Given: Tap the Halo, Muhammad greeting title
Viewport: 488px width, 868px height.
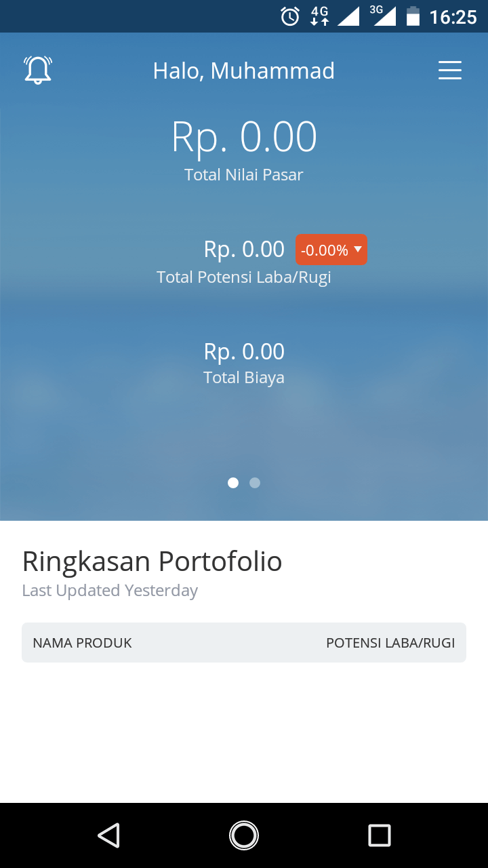Looking at the screenshot, I should pyautogui.click(x=244, y=71).
